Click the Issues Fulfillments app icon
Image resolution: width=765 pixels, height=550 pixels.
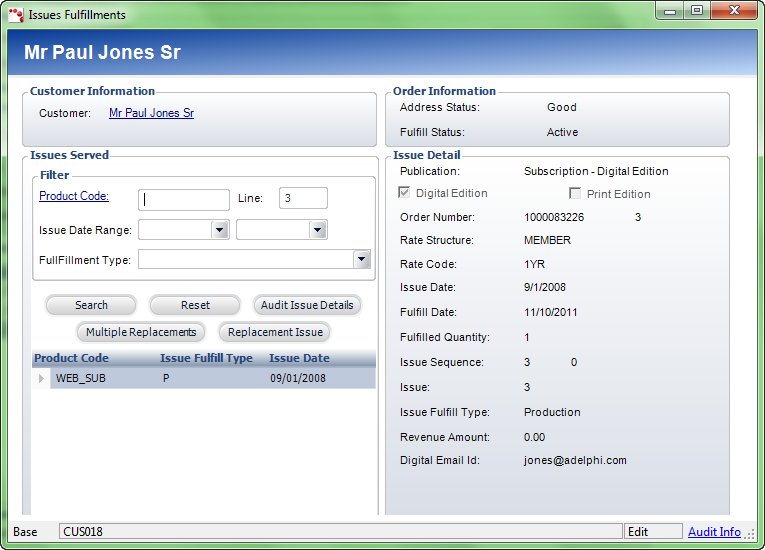tap(16, 15)
